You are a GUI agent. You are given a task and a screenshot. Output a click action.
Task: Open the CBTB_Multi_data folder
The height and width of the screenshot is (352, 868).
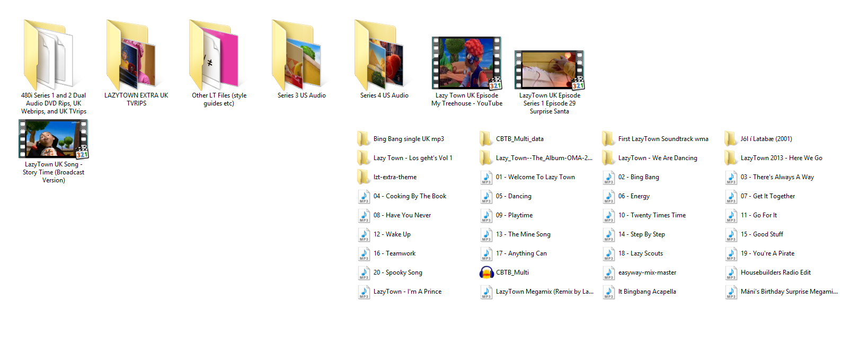(519, 139)
